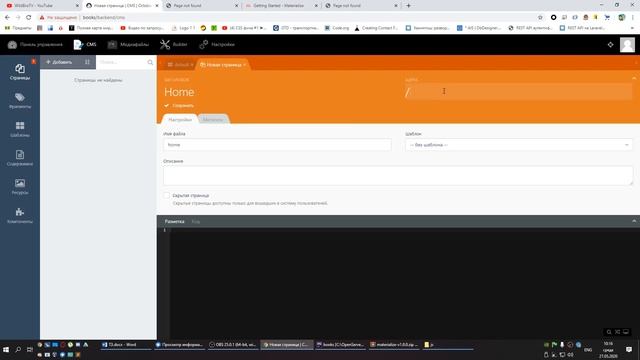Select the Code editor tab
640x360 pixels.
196,222
